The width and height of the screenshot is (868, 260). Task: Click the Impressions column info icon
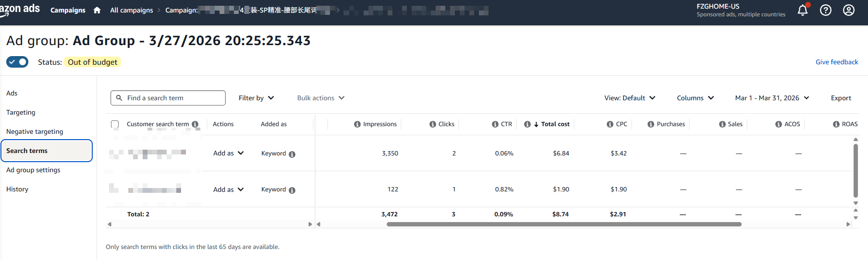coord(357,124)
